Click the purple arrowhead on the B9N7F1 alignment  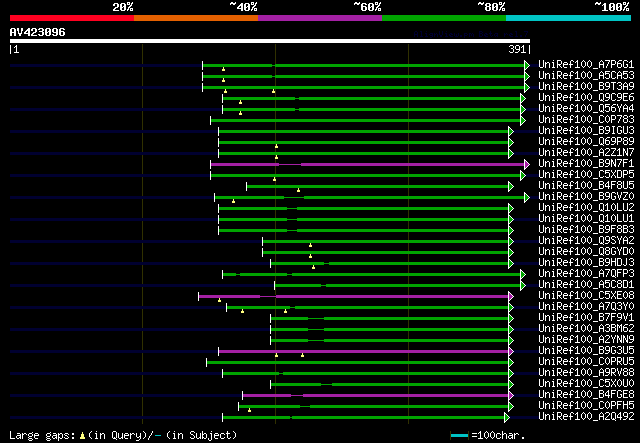[x=527, y=165]
